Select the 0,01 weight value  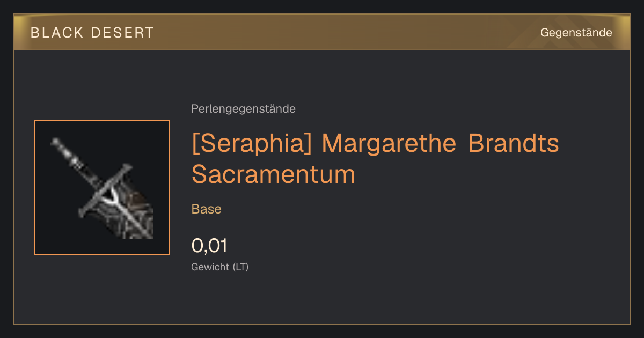click(x=209, y=246)
